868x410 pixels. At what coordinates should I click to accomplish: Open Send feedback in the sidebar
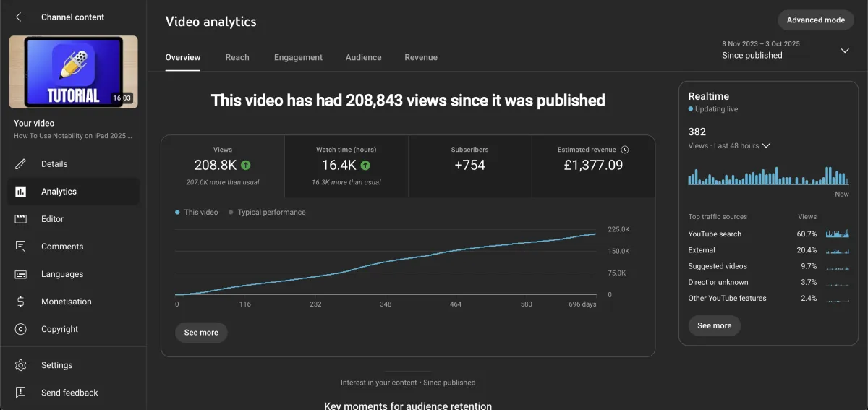tap(73, 393)
